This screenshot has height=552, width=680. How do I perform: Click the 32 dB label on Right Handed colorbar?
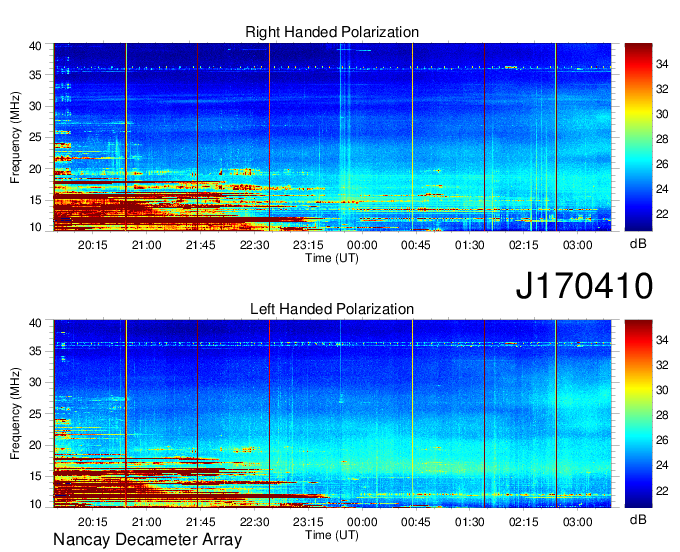pos(662,89)
